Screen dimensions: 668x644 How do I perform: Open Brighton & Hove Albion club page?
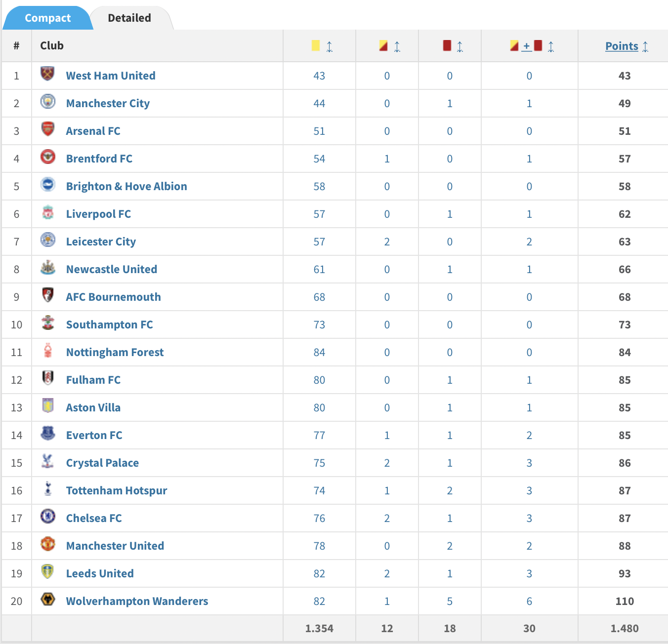click(126, 186)
